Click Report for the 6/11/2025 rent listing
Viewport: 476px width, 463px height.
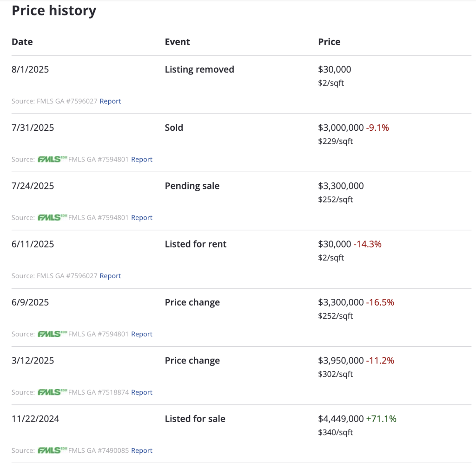110,275
